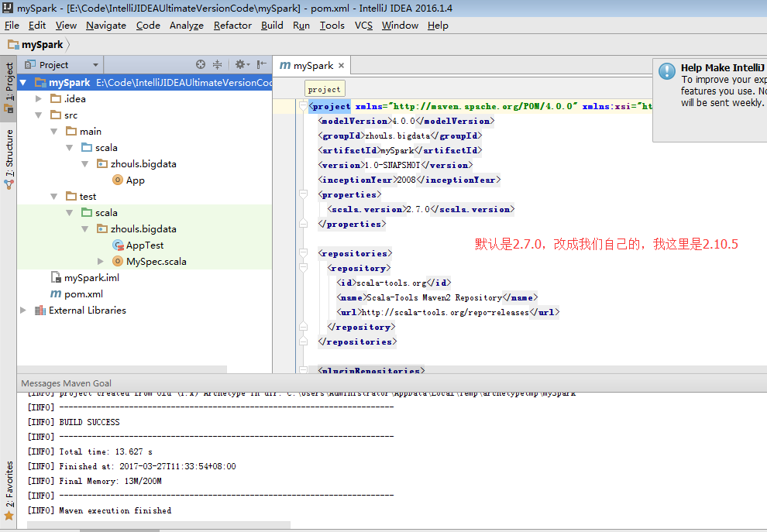
Task: Select the App scala object
Action: [x=135, y=180]
